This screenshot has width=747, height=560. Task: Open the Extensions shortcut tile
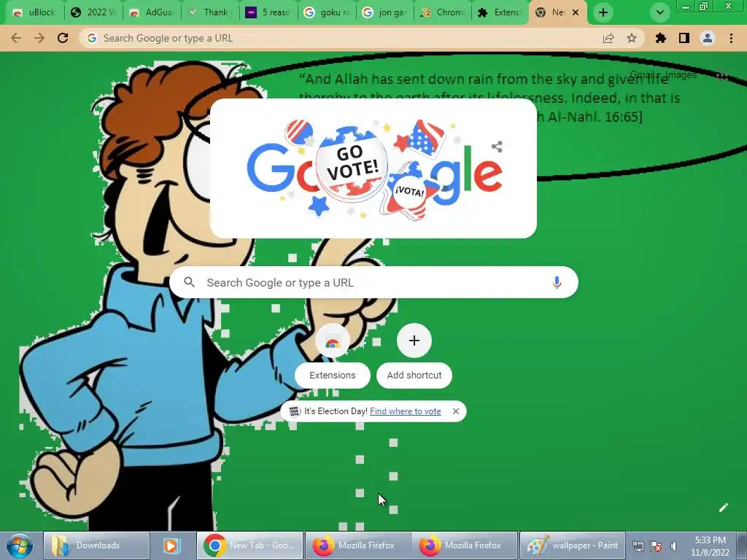coord(333,355)
